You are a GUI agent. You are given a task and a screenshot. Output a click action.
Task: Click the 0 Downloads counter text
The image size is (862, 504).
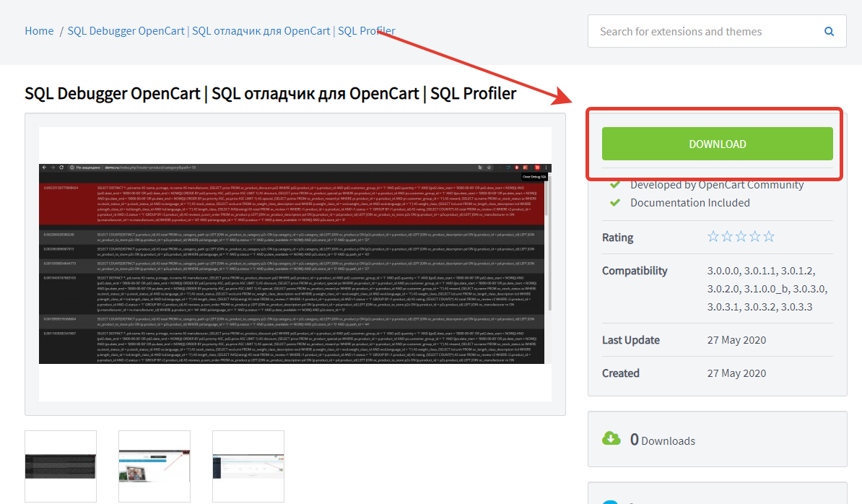[662, 440]
